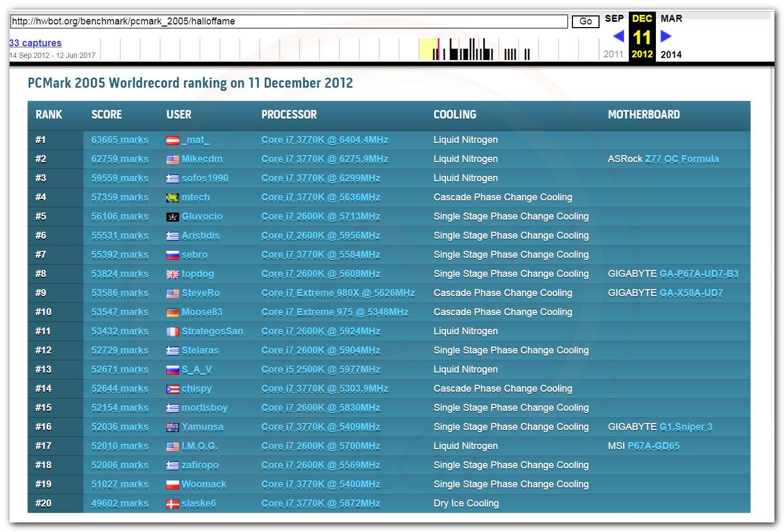The height and width of the screenshot is (532, 784).
Task: Click the French flag beside StrategosSan
Action: (172, 332)
